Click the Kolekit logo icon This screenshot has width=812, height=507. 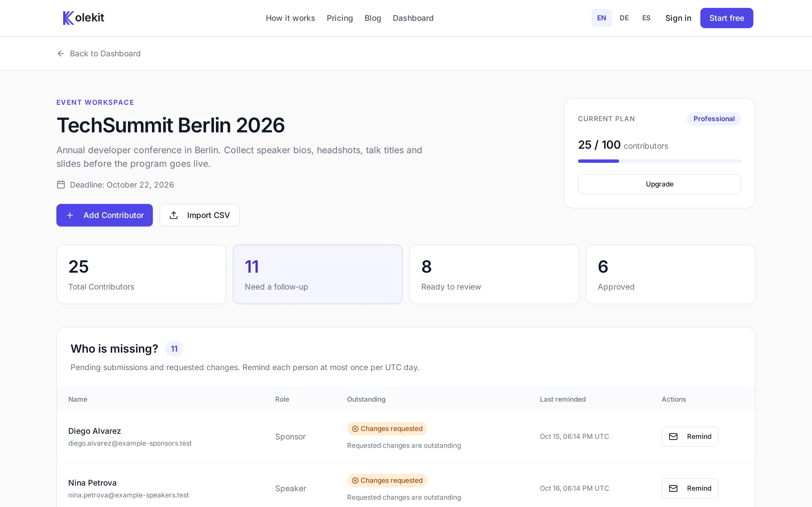coord(69,18)
